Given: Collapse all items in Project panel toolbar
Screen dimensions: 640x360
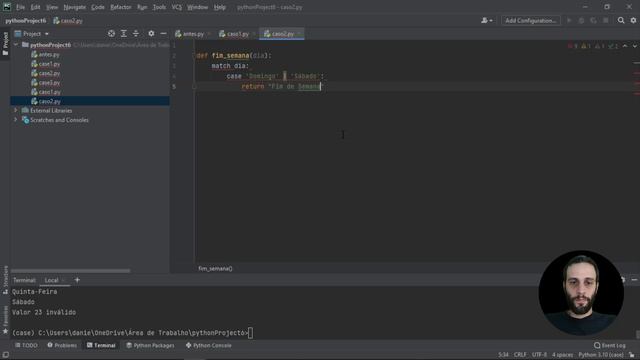Looking at the screenshot, I should click(136, 34).
